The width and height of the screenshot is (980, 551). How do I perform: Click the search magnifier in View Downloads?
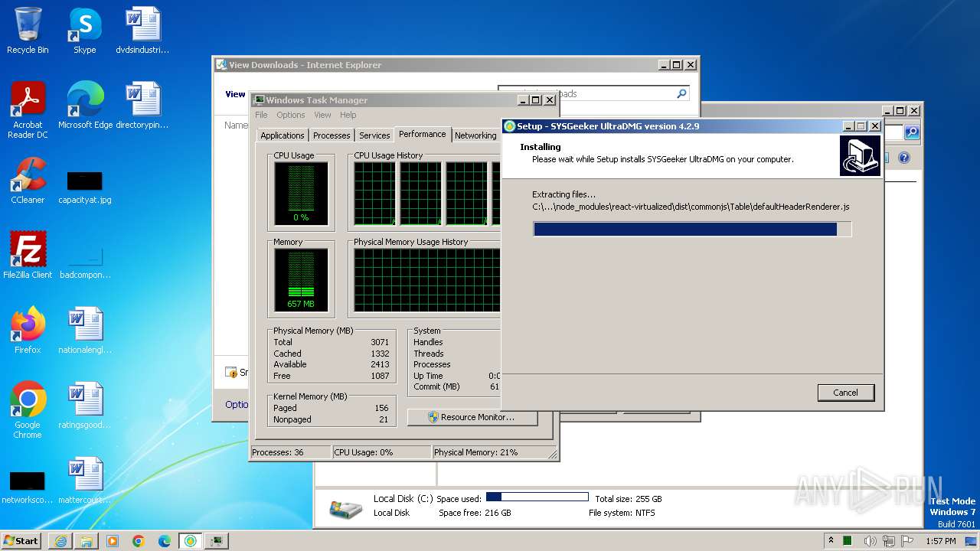coord(682,93)
